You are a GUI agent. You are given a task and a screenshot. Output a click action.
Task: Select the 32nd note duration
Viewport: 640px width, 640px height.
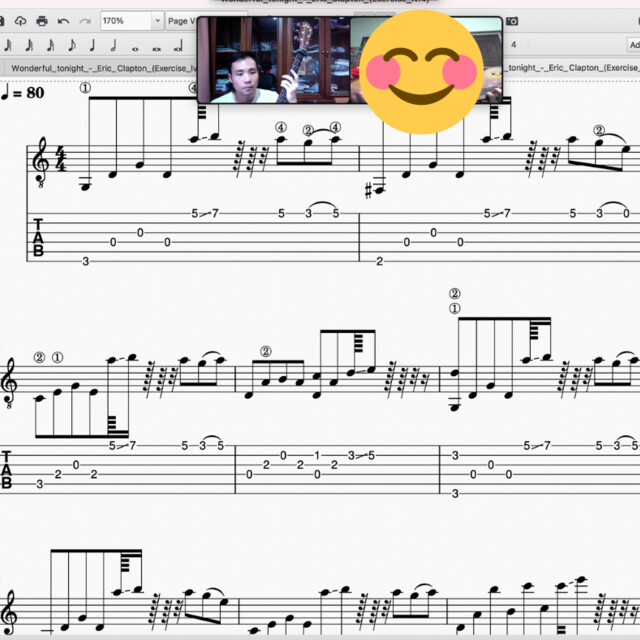(29, 45)
